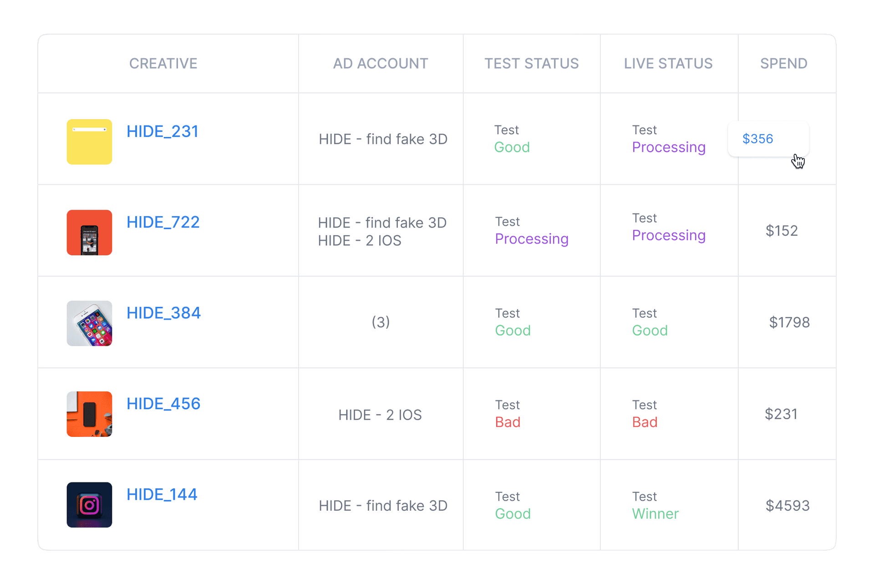The image size is (874, 588).
Task: Click the Processing live status of HIDE_722
Action: pos(669,235)
